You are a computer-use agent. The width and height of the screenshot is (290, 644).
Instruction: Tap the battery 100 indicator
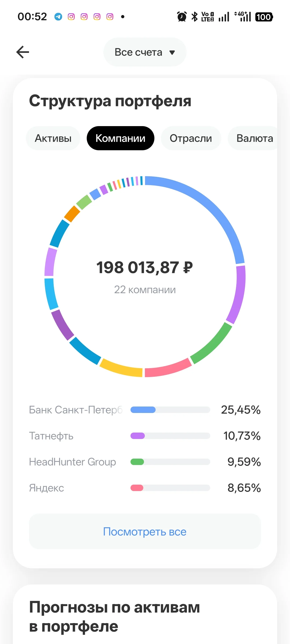click(264, 17)
